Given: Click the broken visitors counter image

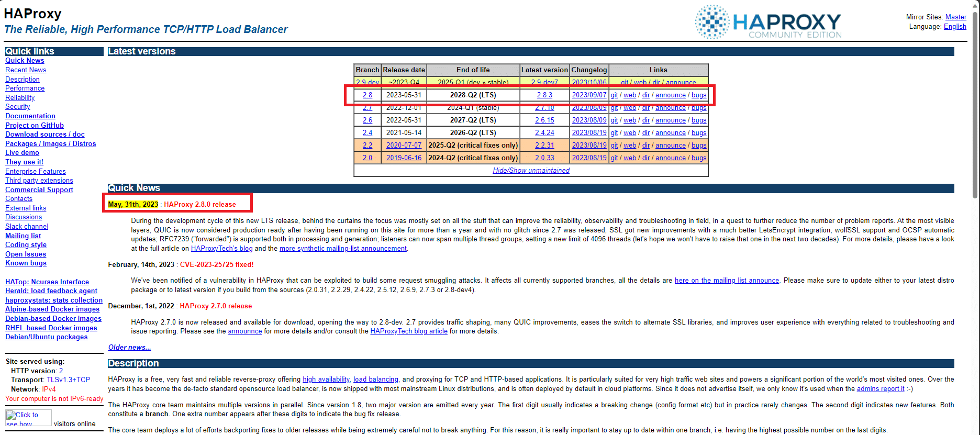Looking at the screenshot, I should (x=28, y=418).
